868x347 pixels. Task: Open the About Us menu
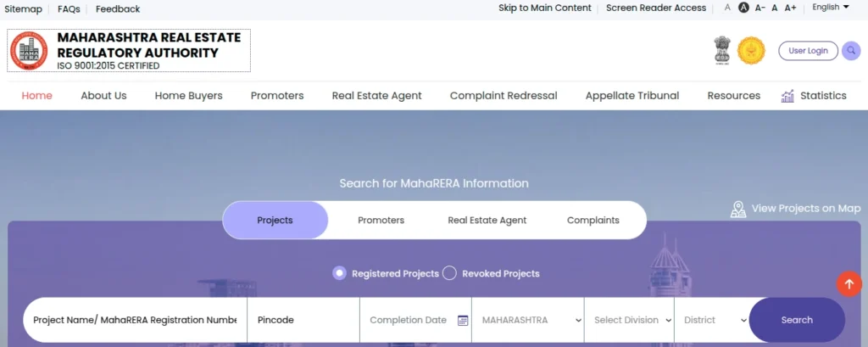click(x=103, y=95)
